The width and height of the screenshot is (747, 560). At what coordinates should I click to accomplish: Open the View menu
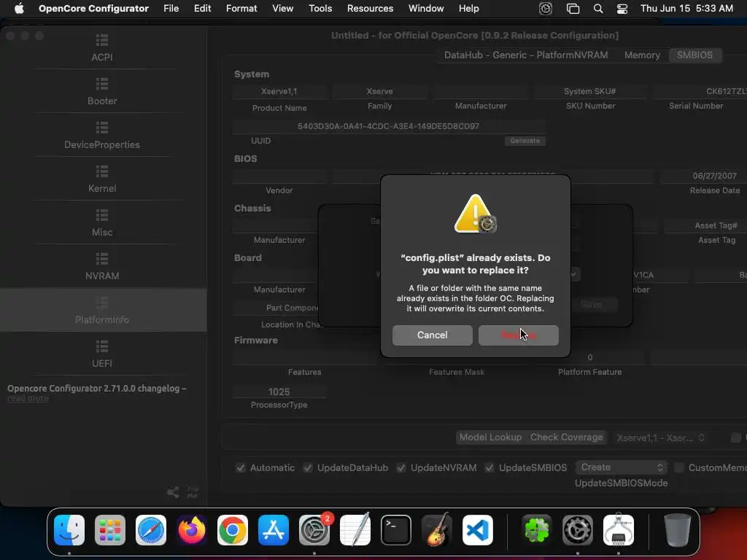point(282,9)
